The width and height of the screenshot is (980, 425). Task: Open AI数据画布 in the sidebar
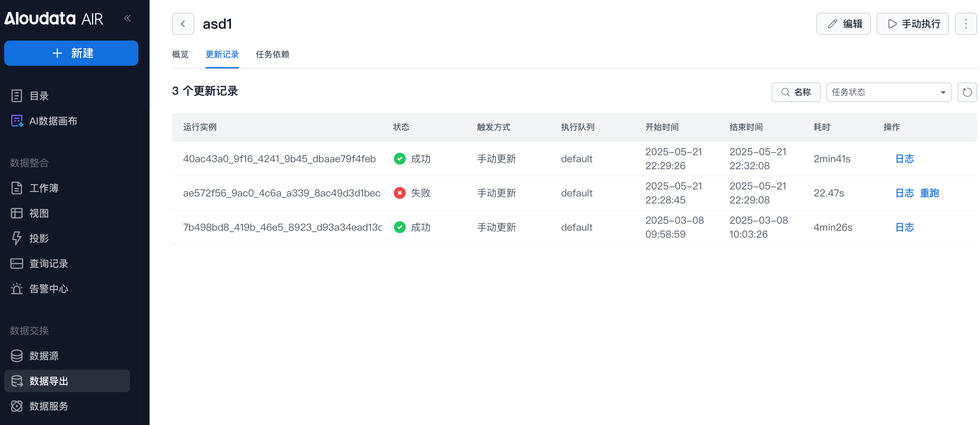point(53,121)
